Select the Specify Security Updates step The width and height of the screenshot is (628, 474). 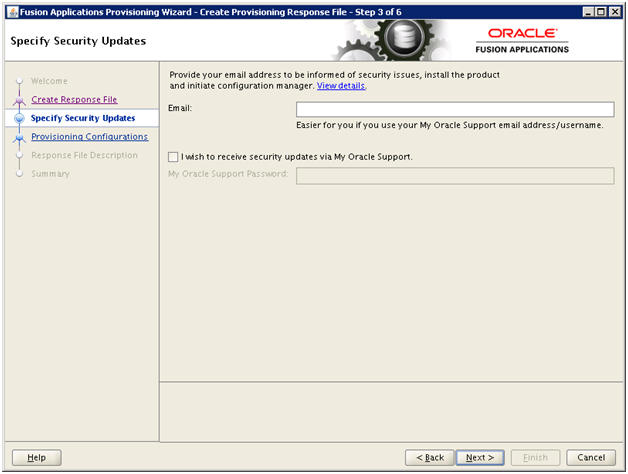[83, 118]
